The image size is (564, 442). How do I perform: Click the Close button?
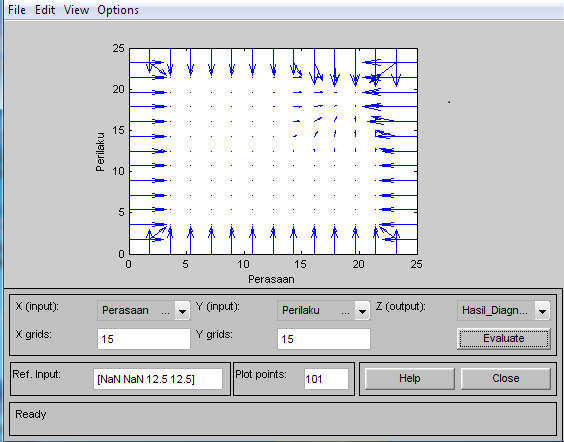pos(505,378)
